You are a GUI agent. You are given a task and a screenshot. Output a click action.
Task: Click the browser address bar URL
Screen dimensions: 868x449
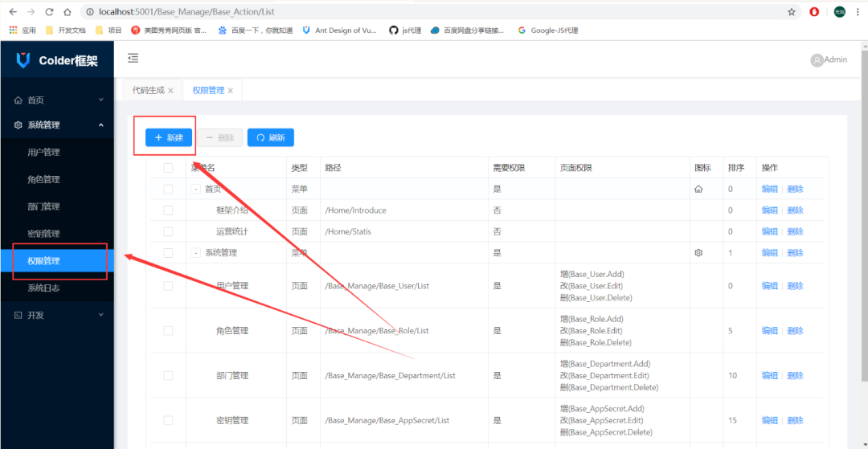(186, 11)
